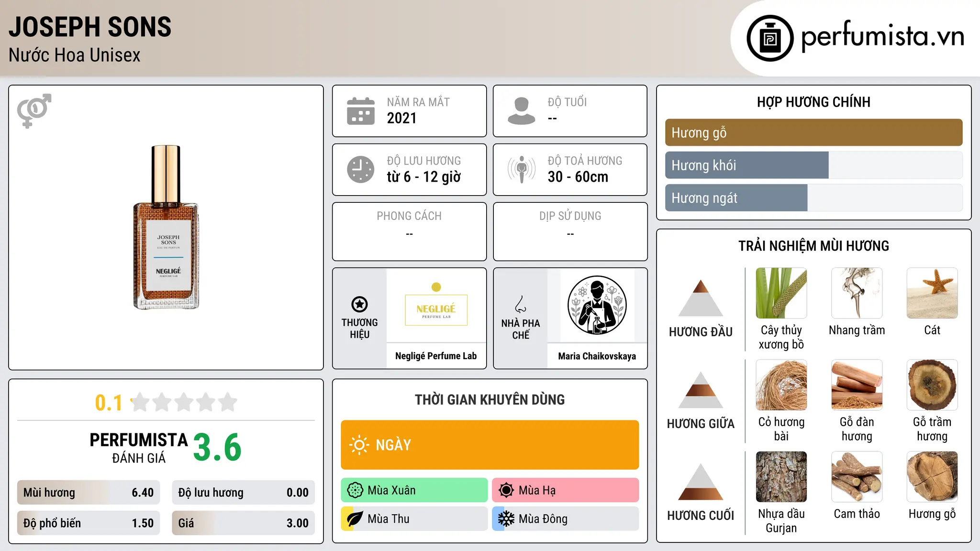This screenshot has width=980, height=551.
Task: Click the sillage value 30 - 60cm
Action: [x=578, y=176]
